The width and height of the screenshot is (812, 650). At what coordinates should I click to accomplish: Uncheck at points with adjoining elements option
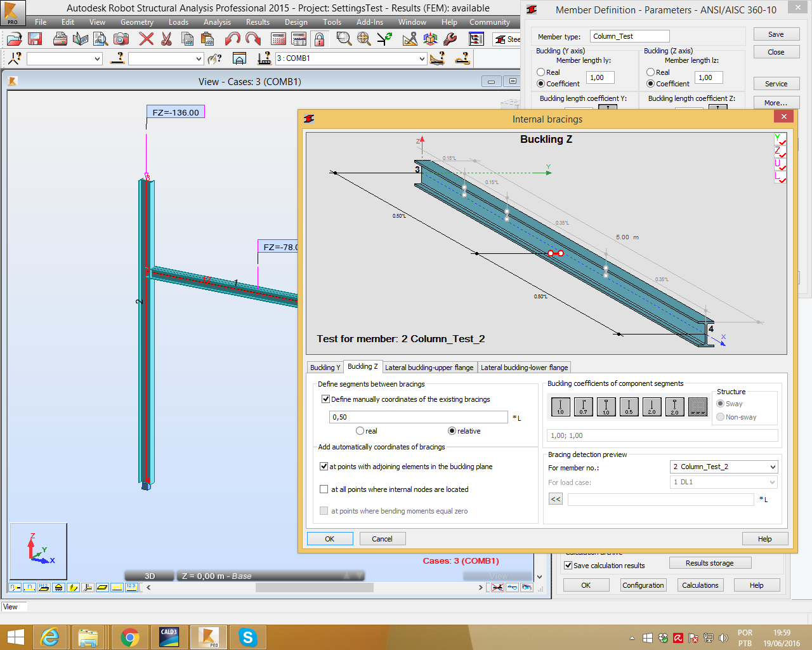click(x=324, y=467)
